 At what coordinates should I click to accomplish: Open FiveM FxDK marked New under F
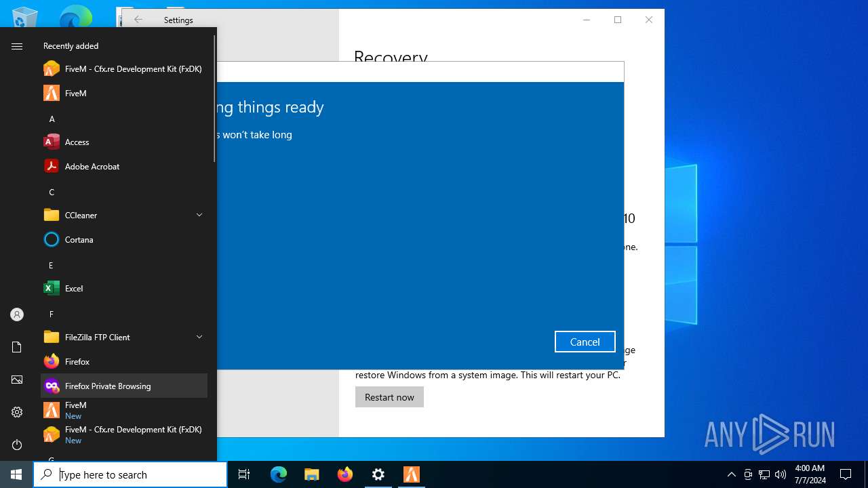point(124,434)
